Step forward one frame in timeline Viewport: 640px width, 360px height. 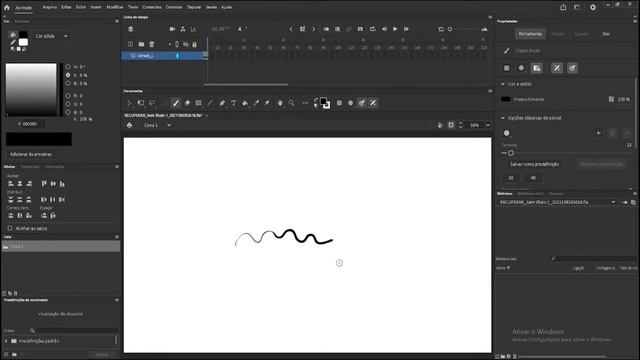(406, 29)
